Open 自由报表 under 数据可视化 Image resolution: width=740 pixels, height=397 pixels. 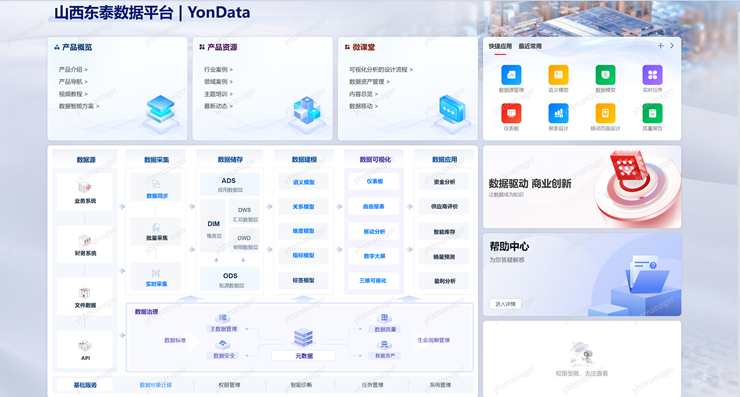point(374,206)
